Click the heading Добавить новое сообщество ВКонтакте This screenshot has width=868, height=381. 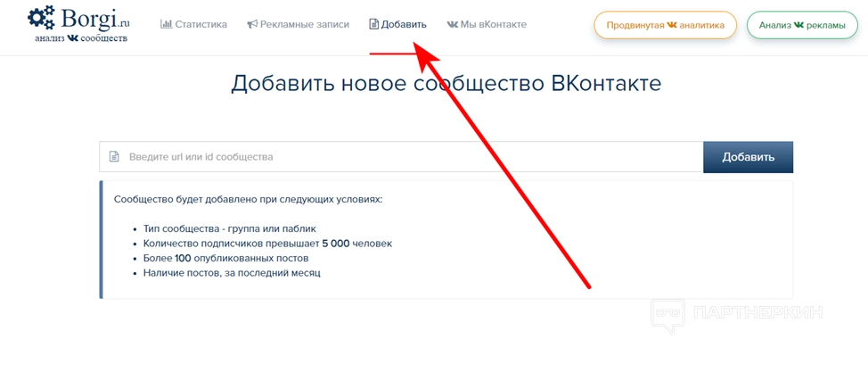(446, 84)
